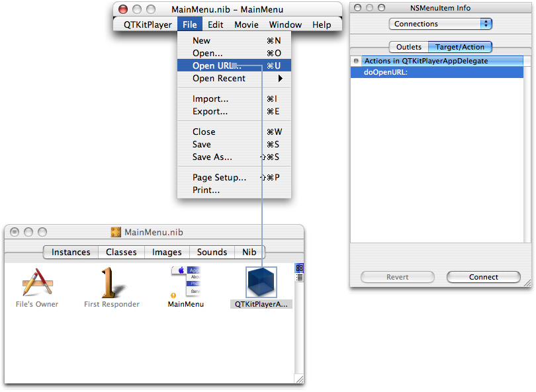Select the Target/Action tab
This screenshot has width=536, height=392.
coord(460,47)
